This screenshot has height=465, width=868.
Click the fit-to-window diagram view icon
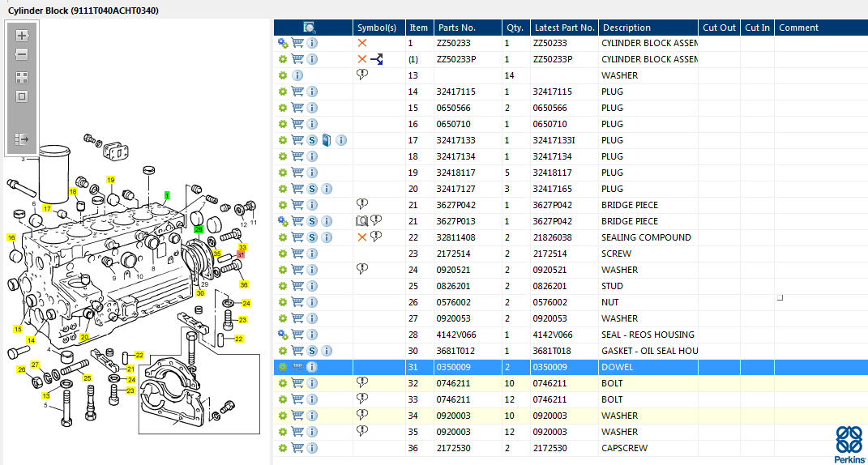(22, 96)
